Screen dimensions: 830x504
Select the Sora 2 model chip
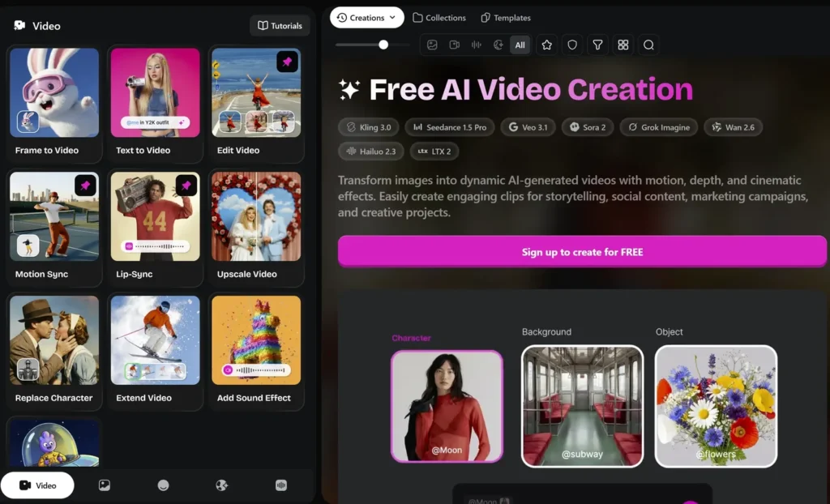coord(588,127)
